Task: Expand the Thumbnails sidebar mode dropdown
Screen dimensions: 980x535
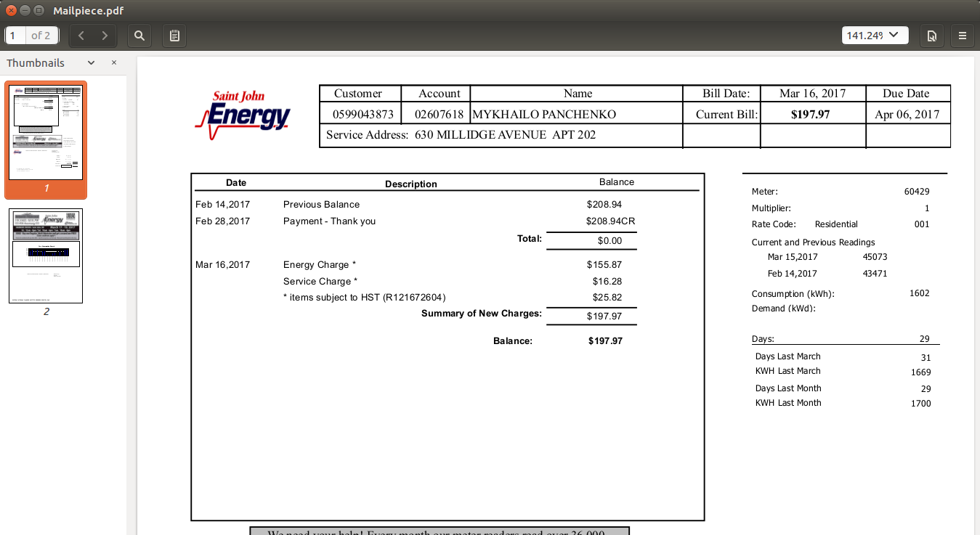Action: click(91, 63)
